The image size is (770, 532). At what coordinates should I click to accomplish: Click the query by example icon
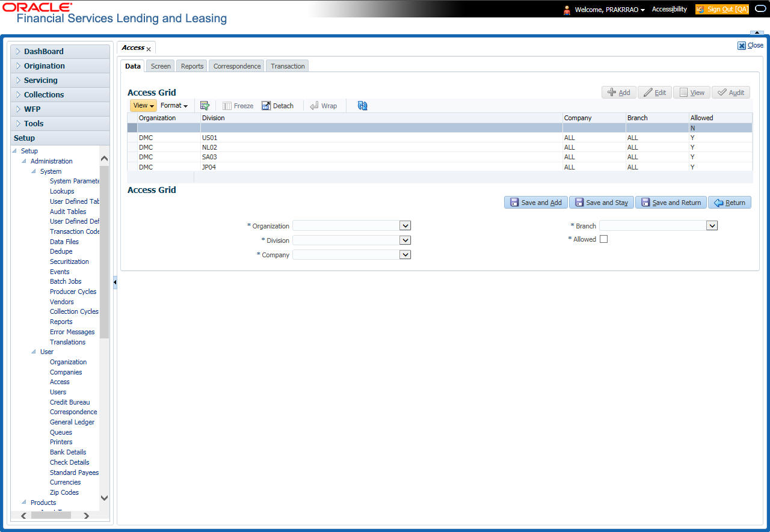click(205, 105)
